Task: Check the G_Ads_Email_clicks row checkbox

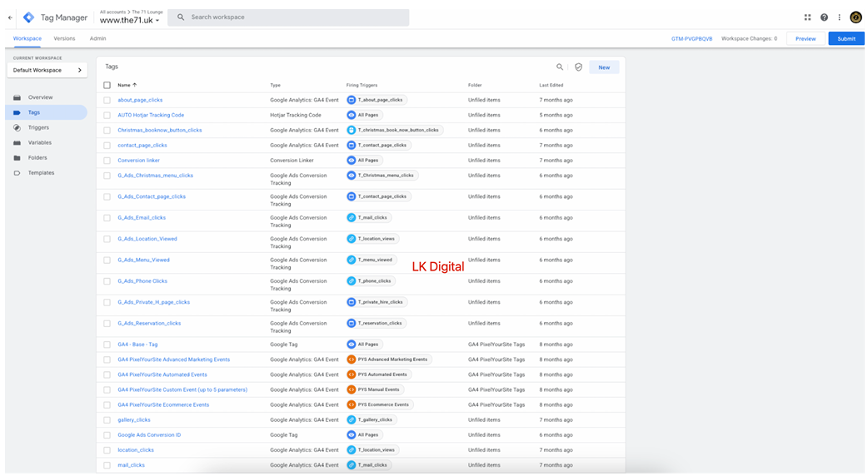Action: [107, 218]
